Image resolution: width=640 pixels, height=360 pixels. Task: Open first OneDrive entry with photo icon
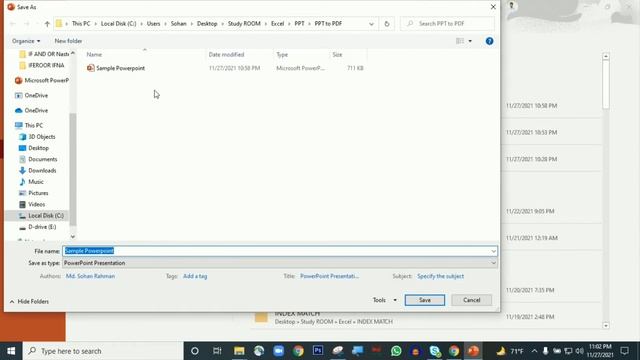[31, 95]
